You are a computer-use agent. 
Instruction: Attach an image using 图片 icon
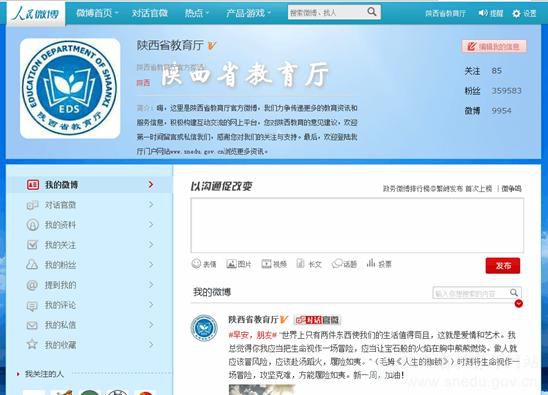[x=231, y=264]
